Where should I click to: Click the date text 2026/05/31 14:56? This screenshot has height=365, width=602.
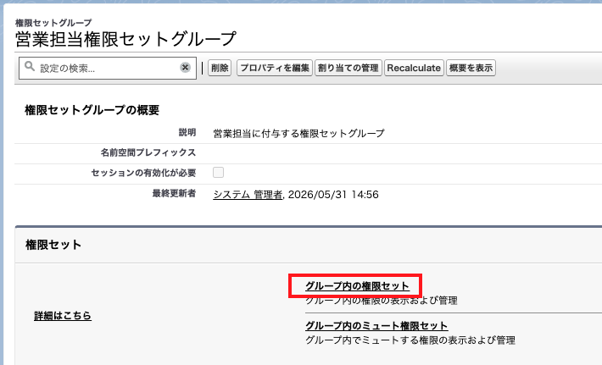pos(333,195)
